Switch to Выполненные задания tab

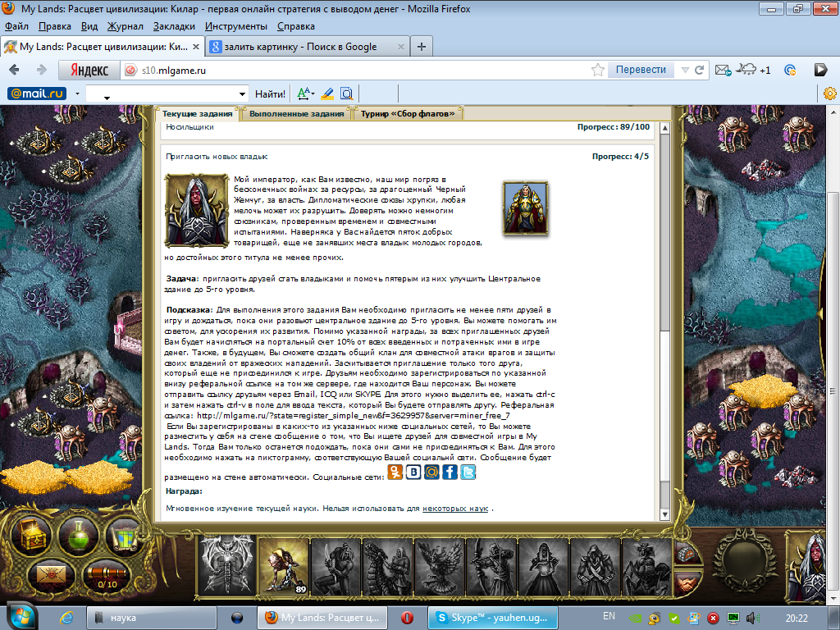tap(296, 113)
